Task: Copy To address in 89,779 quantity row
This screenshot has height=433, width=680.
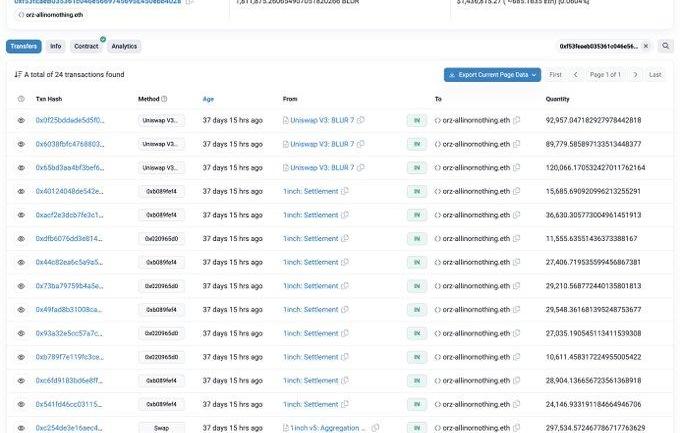Action: (517, 144)
